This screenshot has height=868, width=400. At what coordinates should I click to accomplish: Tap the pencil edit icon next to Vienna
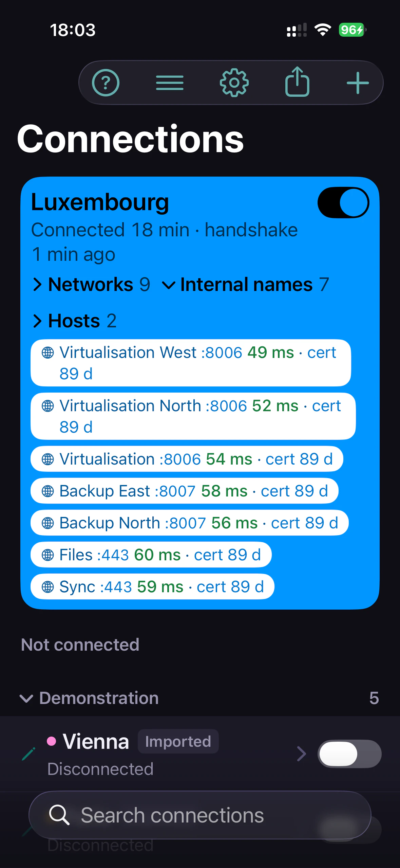(28, 754)
